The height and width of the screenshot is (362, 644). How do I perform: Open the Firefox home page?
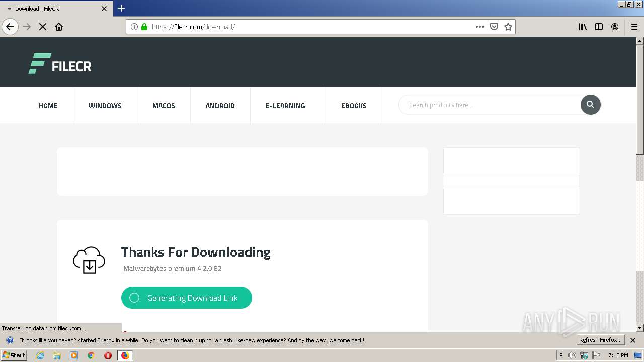click(x=59, y=27)
